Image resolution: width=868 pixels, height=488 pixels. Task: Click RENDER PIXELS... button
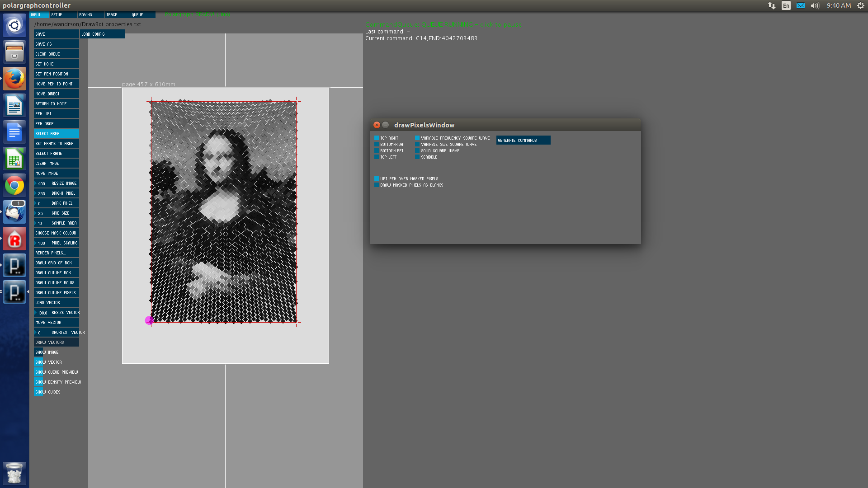(x=57, y=253)
